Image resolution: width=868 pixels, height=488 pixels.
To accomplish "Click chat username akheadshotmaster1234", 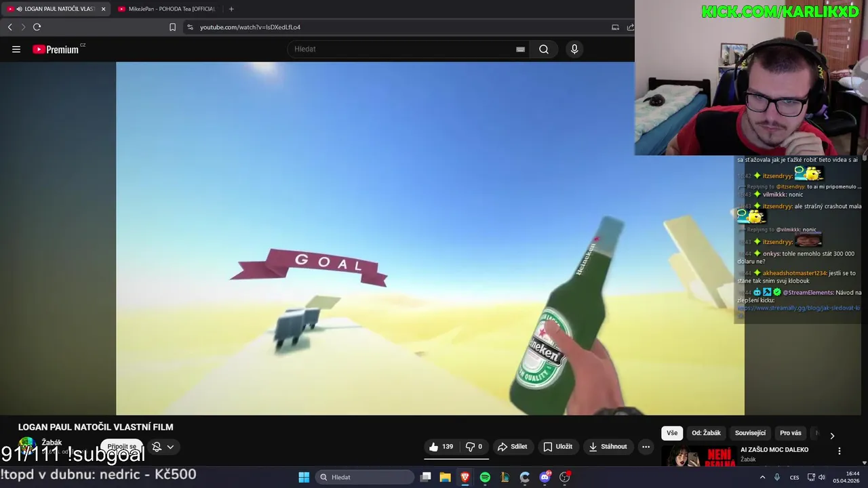I will pyautogui.click(x=795, y=273).
